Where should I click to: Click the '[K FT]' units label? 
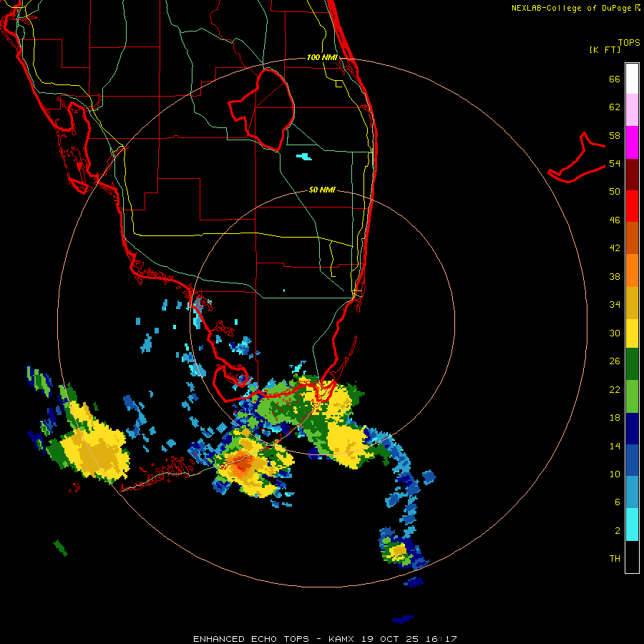pos(605,50)
